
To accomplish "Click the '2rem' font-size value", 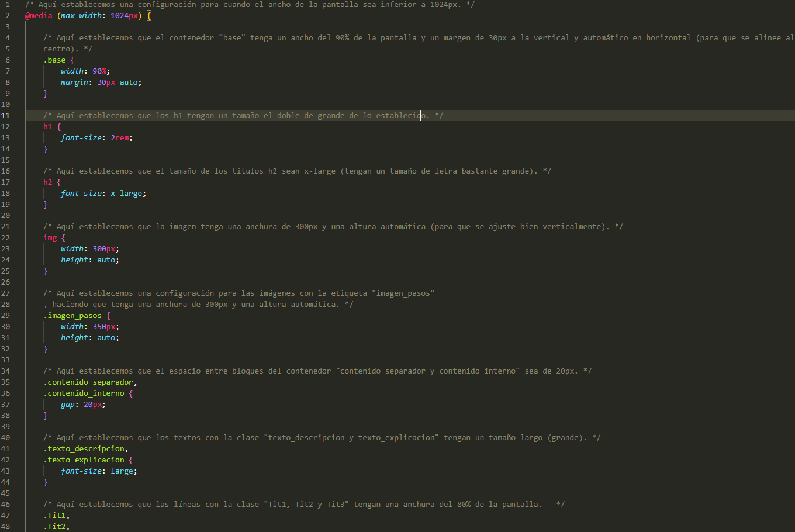I will (120, 138).
